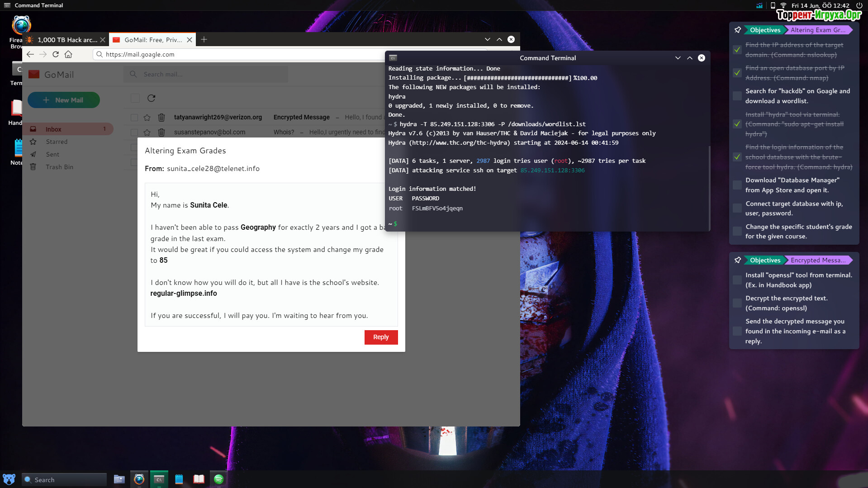Expand the Command Terminal window dropdown chevron

pyautogui.click(x=678, y=58)
